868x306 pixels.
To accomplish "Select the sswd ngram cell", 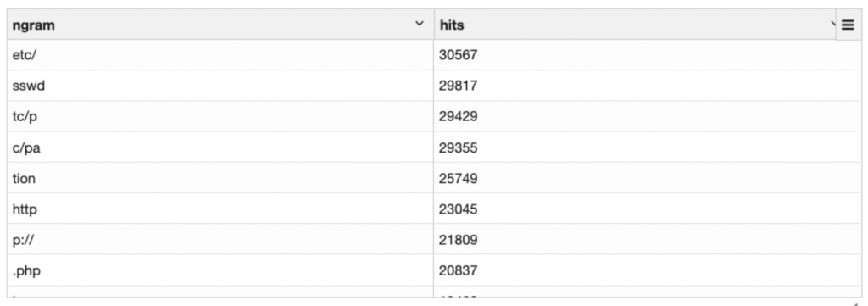I will click(x=220, y=86).
